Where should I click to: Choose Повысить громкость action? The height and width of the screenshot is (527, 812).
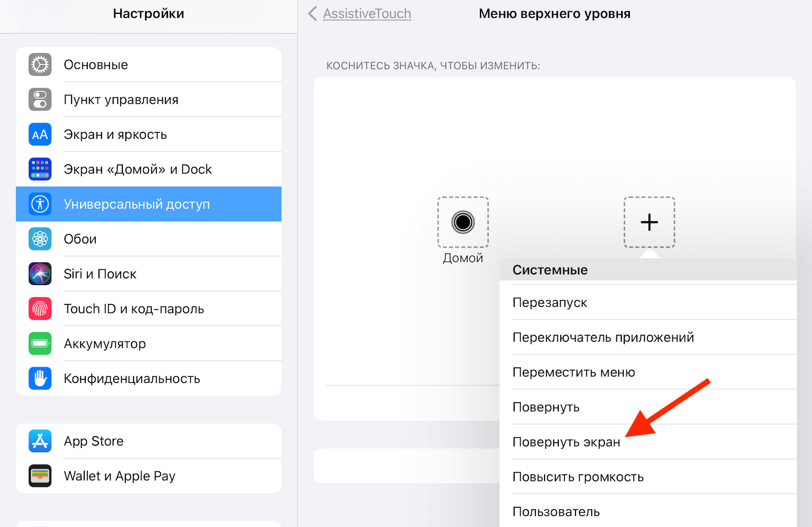click(578, 477)
